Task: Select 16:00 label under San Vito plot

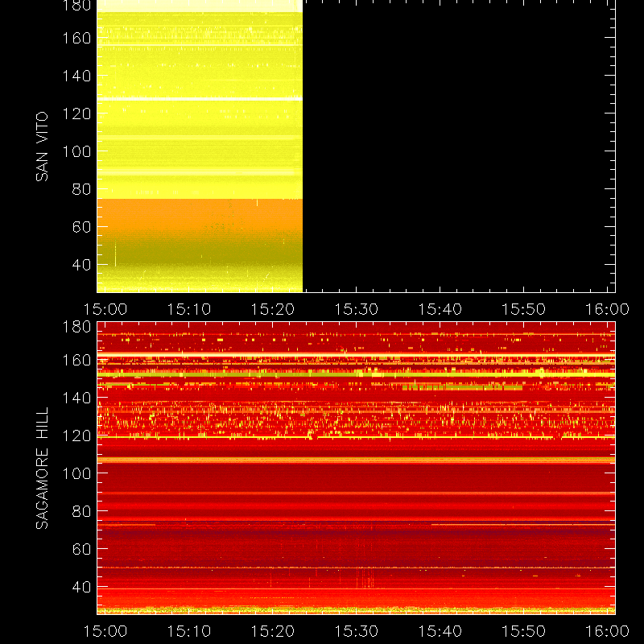Action: [608, 309]
